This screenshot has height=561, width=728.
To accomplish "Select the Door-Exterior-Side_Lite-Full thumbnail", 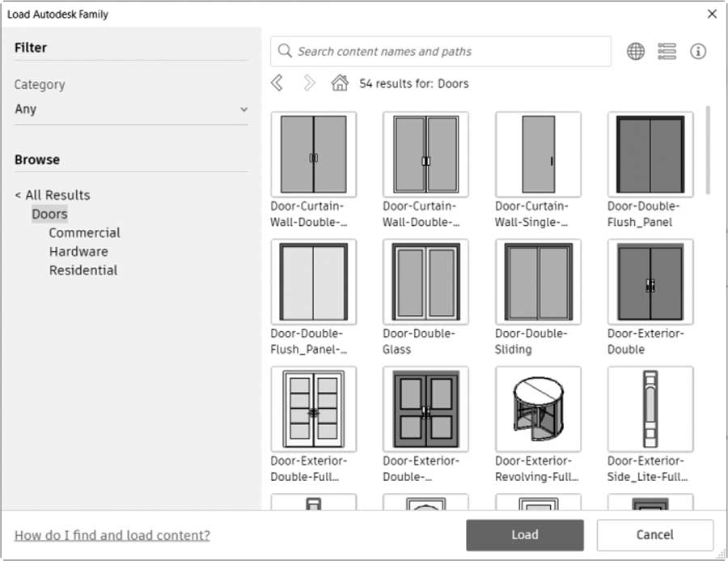I will click(650, 409).
